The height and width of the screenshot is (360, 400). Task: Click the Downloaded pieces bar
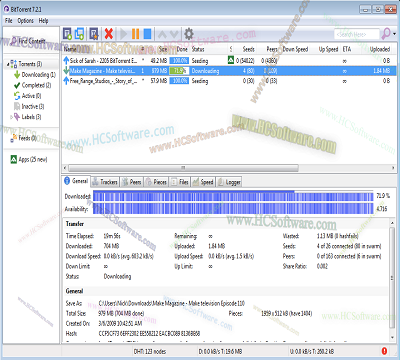233,196
